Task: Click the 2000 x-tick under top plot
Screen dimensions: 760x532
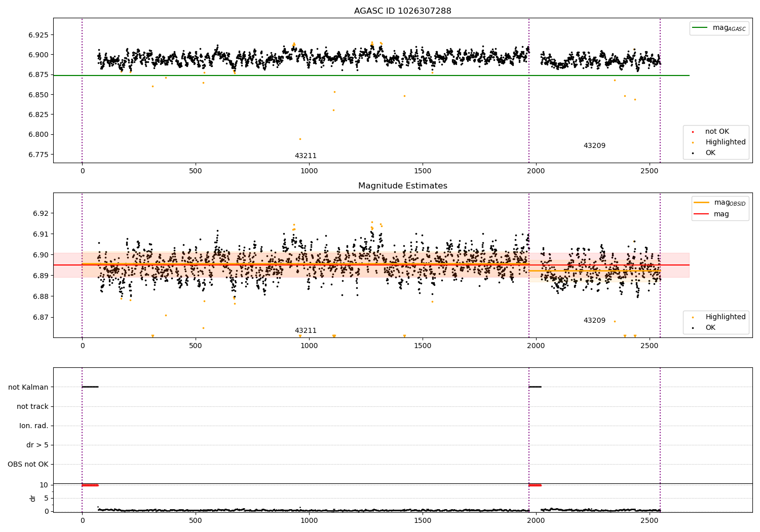Action: click(x=536, y=171)
